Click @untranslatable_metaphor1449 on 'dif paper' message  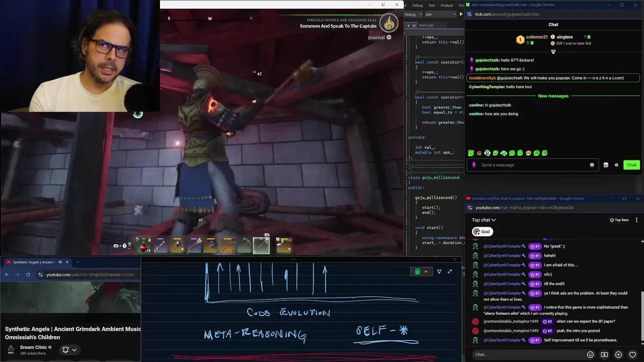pos(511,321)
